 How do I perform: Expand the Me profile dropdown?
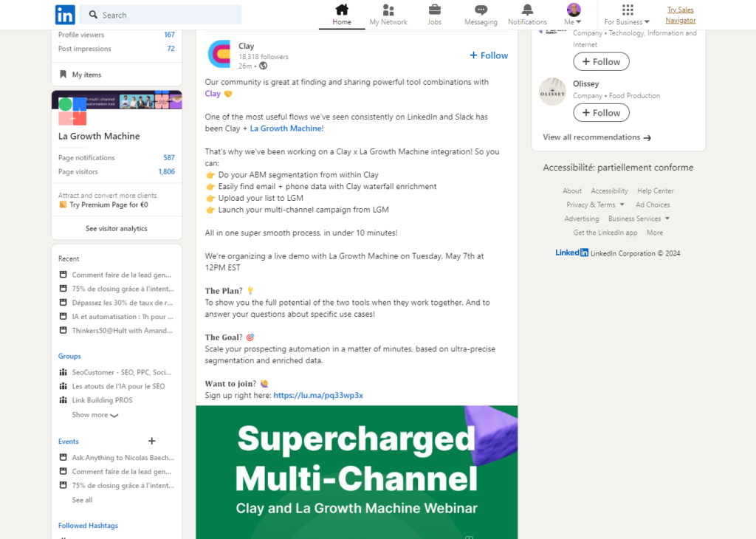point(574,21)
